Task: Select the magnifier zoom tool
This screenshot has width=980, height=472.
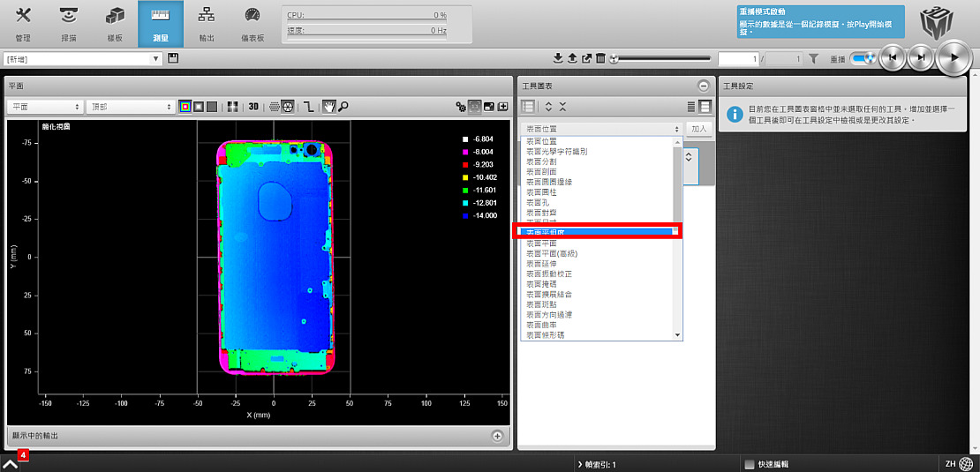Action: point(343,107)
